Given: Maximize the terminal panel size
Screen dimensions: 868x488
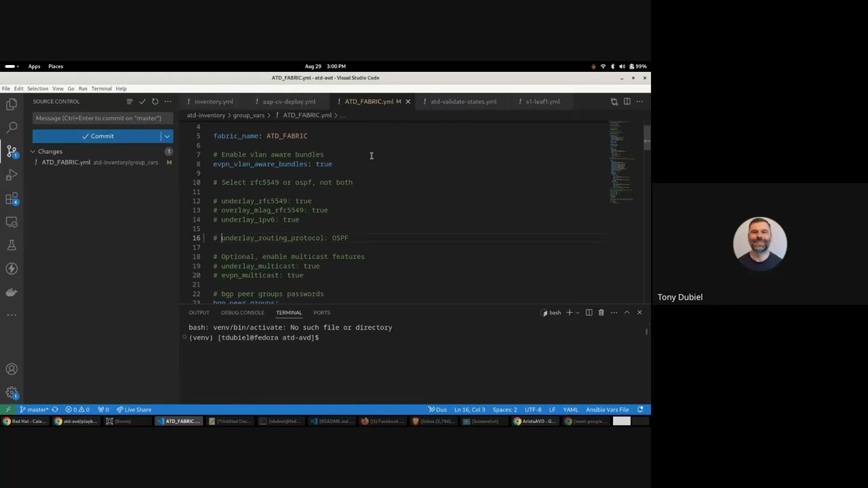Looking at the screenshot, I should [627, 312].
